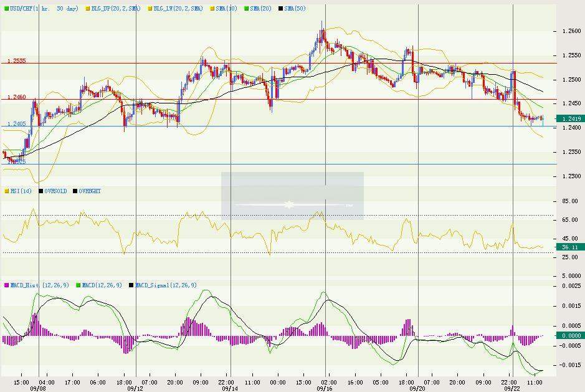This screenshot has height=392, width=585.
Task: Click the yellow swatch beside RSI(14)
Action: point(7,191)
